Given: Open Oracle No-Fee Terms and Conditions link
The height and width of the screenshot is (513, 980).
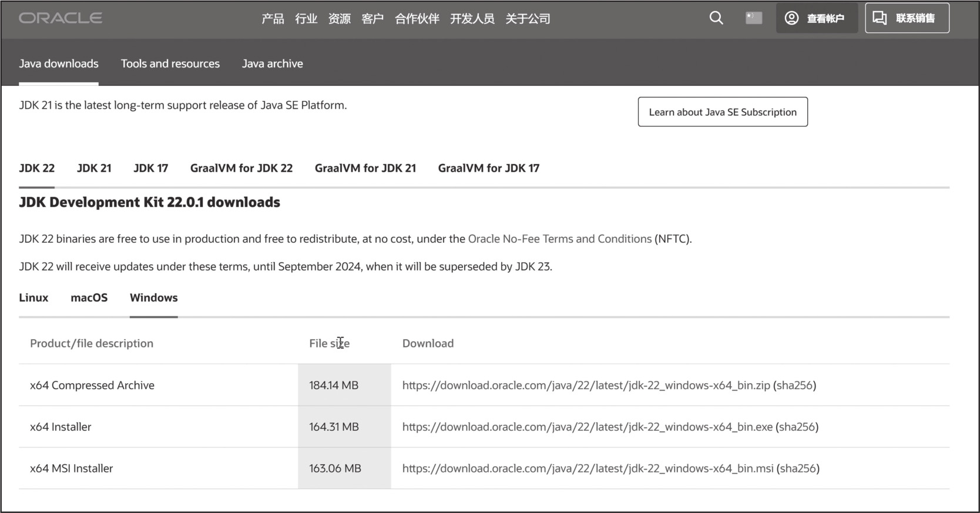Looking at the screenshot, I should (560, 239).
